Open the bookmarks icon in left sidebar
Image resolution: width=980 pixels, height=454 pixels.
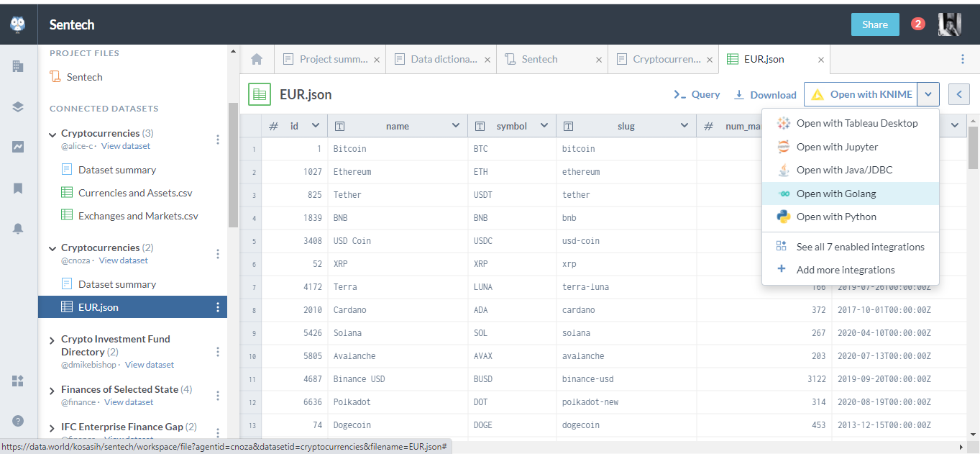click(18, 188)
